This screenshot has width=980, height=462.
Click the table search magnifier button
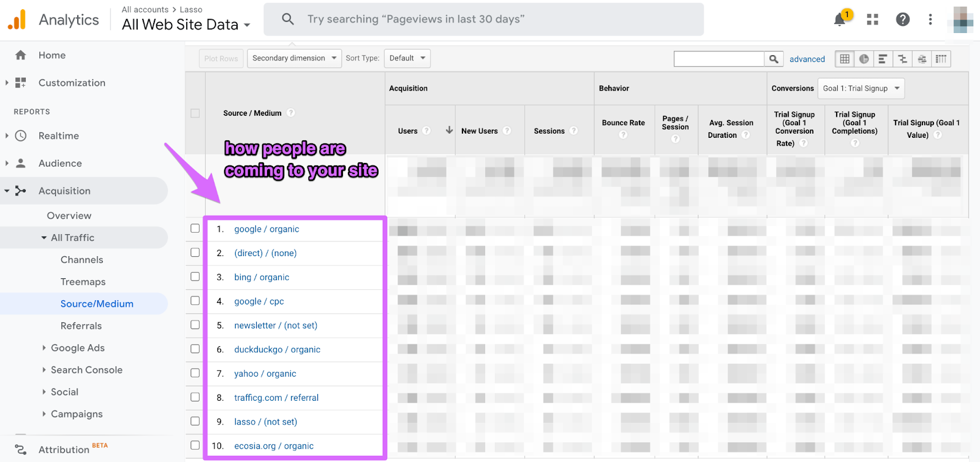[x=774, y=59]
